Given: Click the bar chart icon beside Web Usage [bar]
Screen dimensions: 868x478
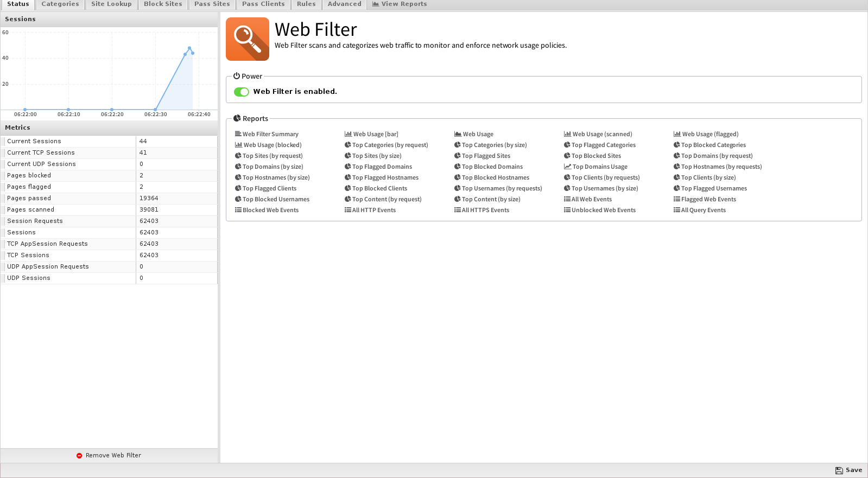Looking at the screenshot, I should click(x=348, y=134).
